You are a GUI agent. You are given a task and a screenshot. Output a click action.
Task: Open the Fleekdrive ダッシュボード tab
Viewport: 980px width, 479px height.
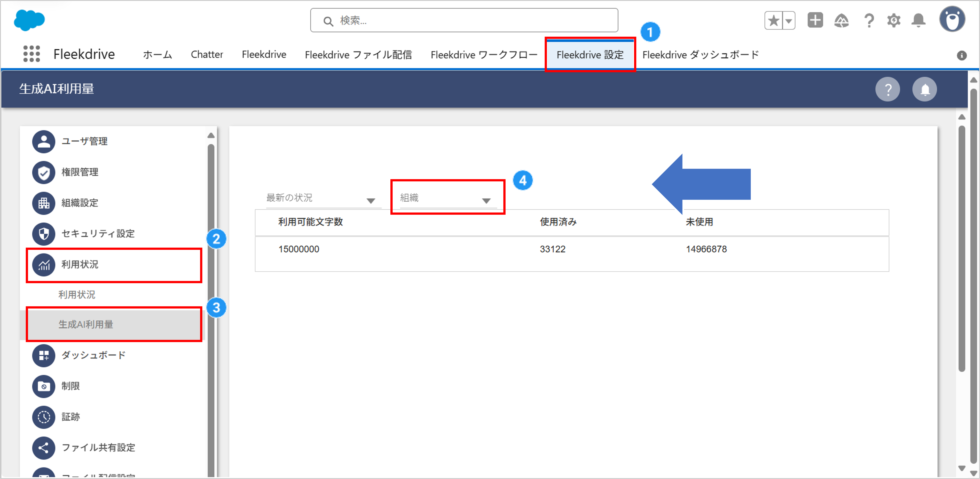click(x=700, y=55)
